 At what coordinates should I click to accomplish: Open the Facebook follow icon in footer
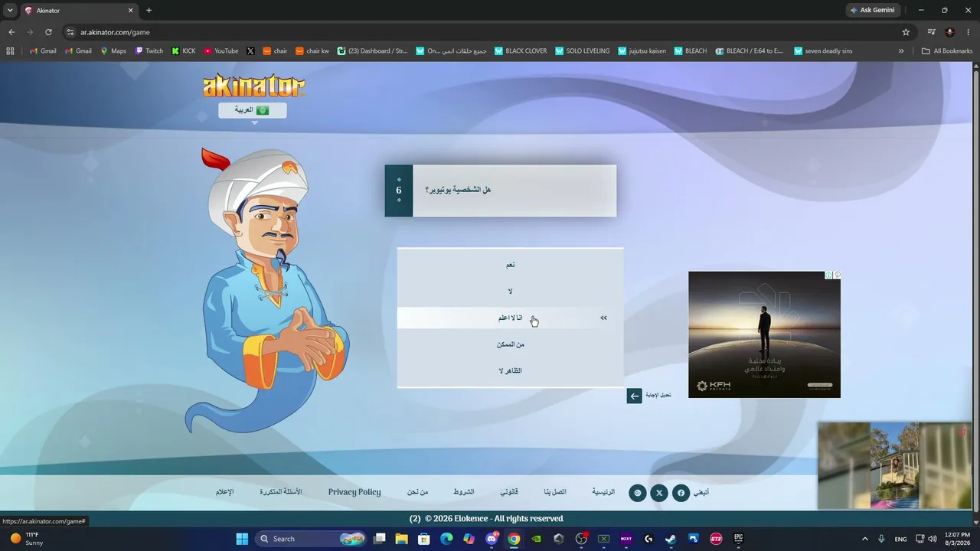click(x=681, y=493)
